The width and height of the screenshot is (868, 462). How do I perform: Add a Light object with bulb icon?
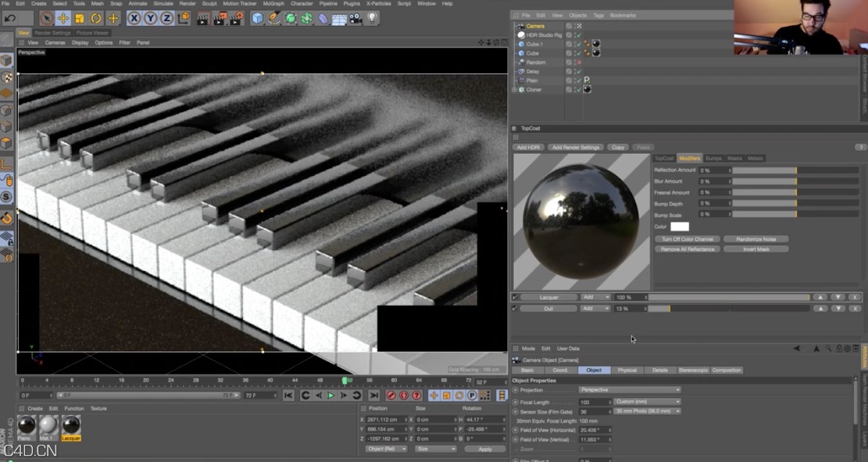pos(373,18)
